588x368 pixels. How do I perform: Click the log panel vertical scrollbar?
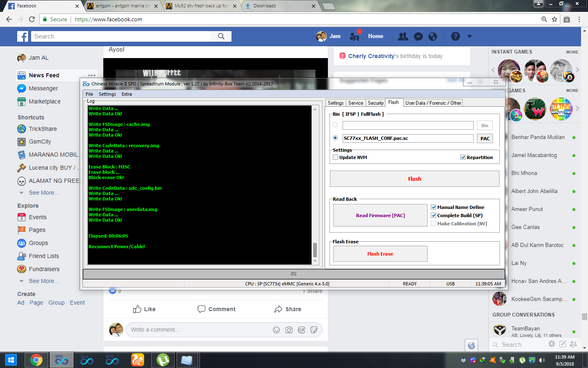(315, 185)
